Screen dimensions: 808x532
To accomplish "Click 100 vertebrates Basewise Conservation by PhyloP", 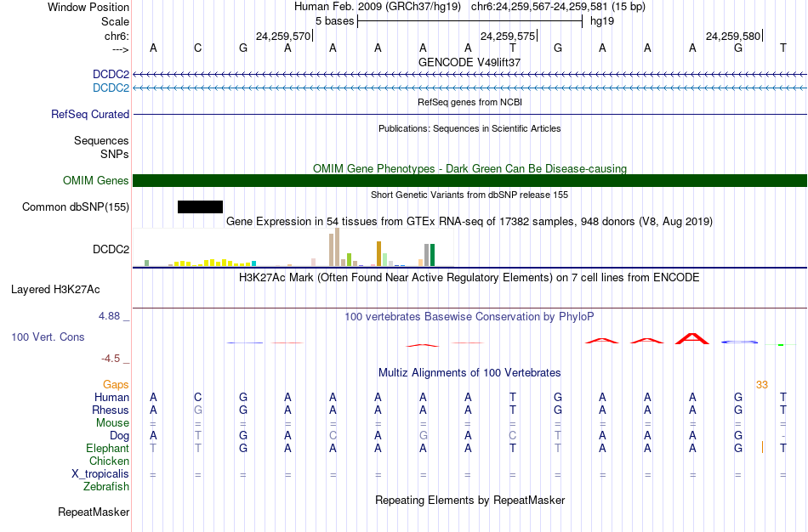I will (x=469, y=317).
